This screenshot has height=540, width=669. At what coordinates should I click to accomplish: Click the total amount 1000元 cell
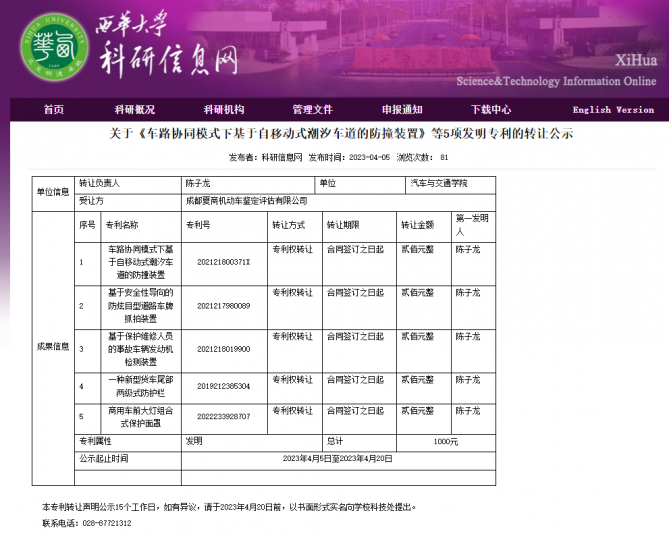pyautogui.click(x=446, y=441)
